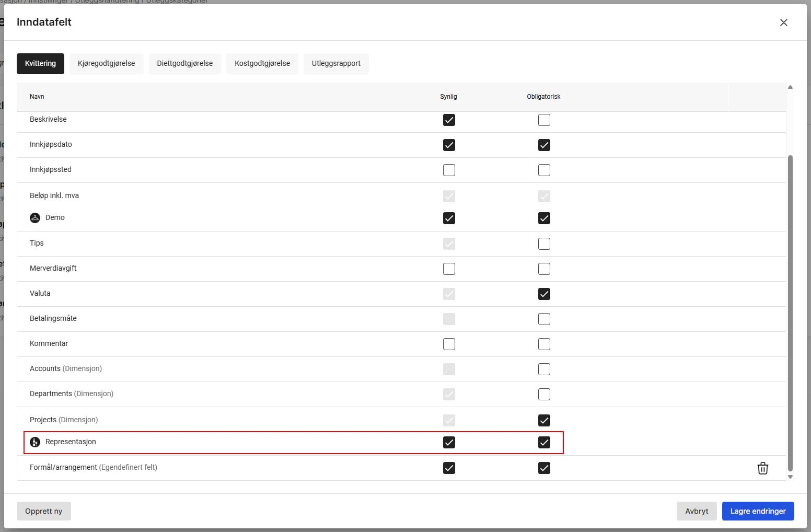Select the Utleggsrapport tab

click(x=336, y=64)
